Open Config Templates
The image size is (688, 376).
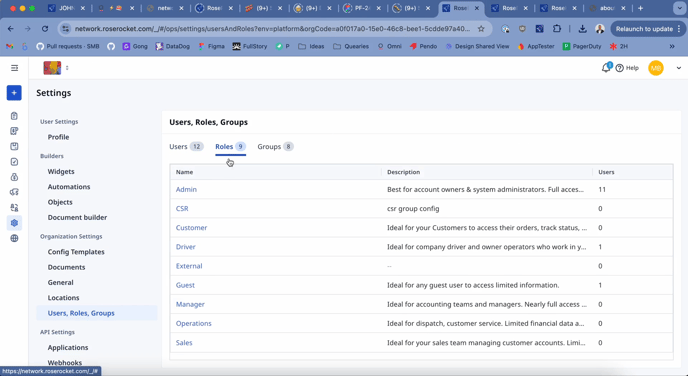[x=76, y=252]
